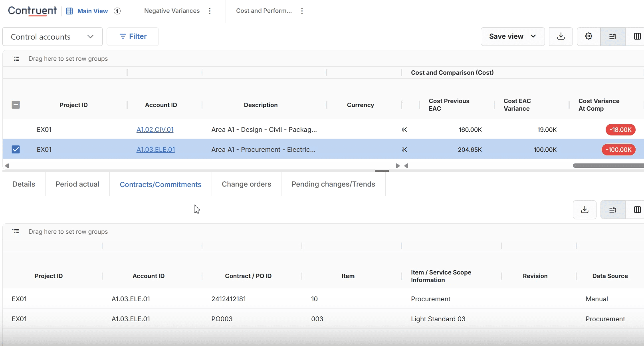The height and width of the screenshot is (346, 644).
Task: Switch to the Change orders tab
Action: coord(246,184)
